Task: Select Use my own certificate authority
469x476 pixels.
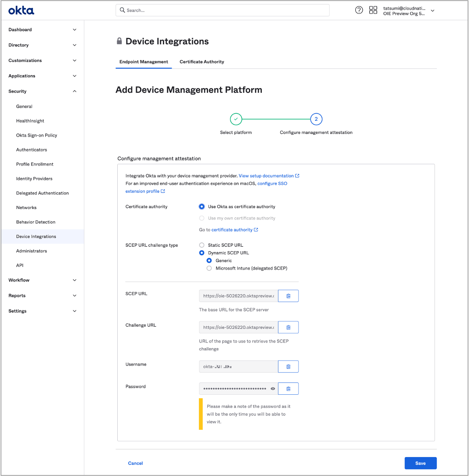Action: (202, 218)
